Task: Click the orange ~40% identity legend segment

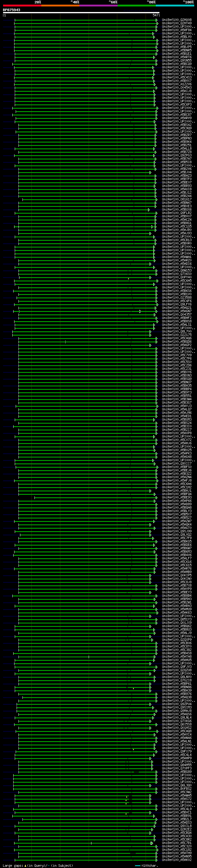Action: (x=60, y=6)
